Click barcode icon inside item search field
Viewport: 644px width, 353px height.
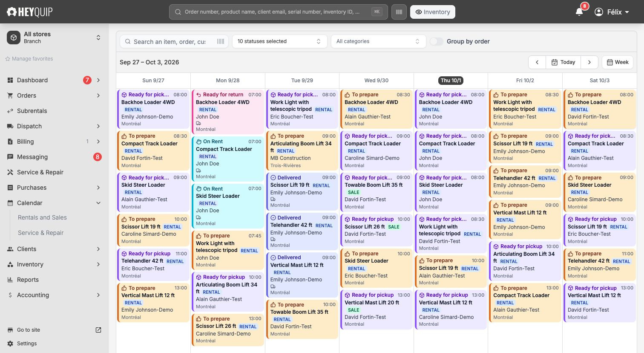click(221, 41)
